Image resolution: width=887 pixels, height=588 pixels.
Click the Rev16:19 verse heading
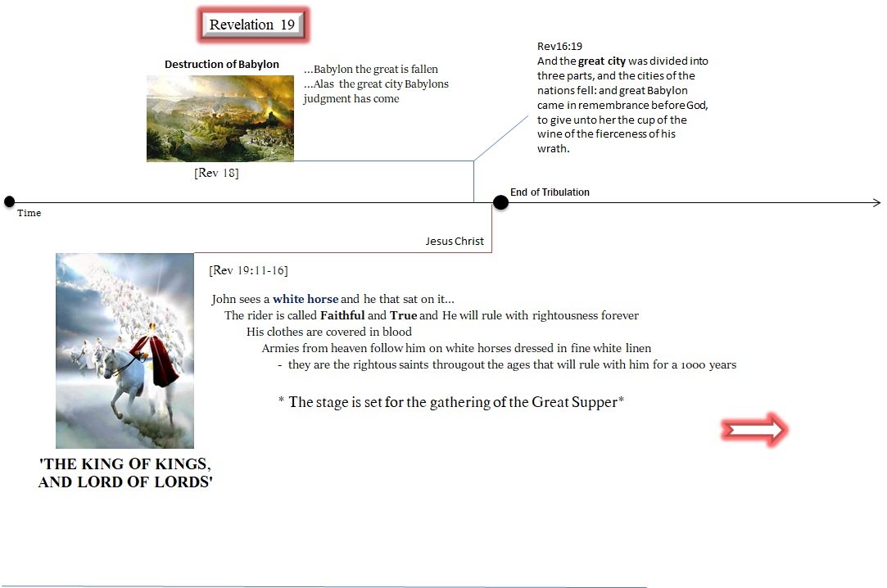tap(559, 47)
